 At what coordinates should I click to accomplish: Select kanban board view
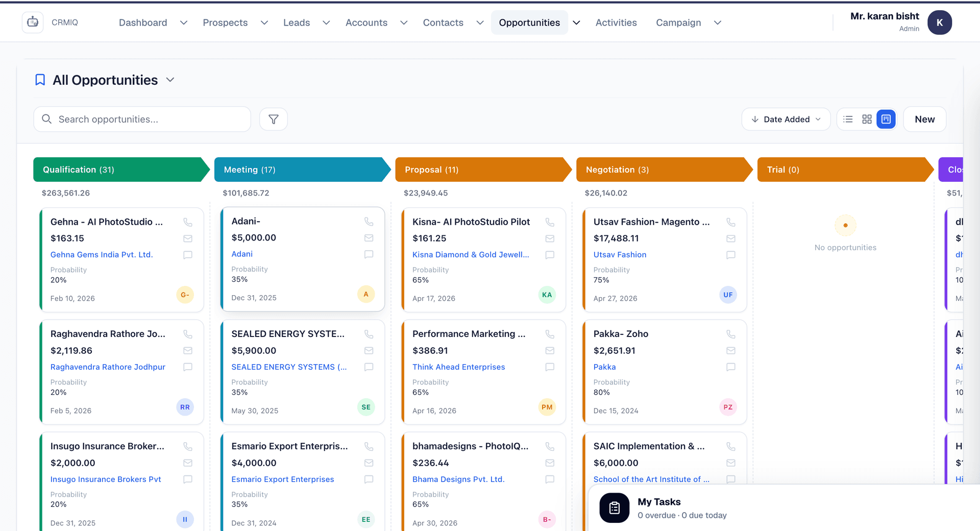point(886,119)
